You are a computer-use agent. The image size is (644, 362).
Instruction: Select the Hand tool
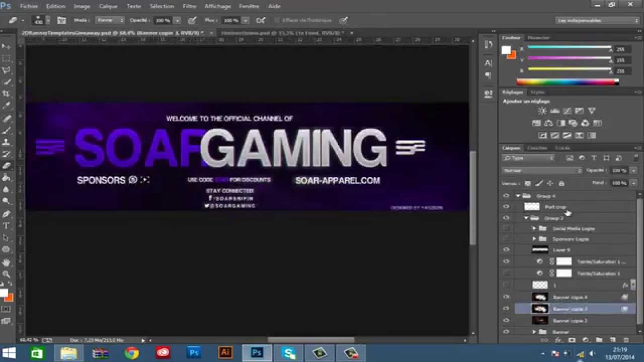click(x=7, y=262)
